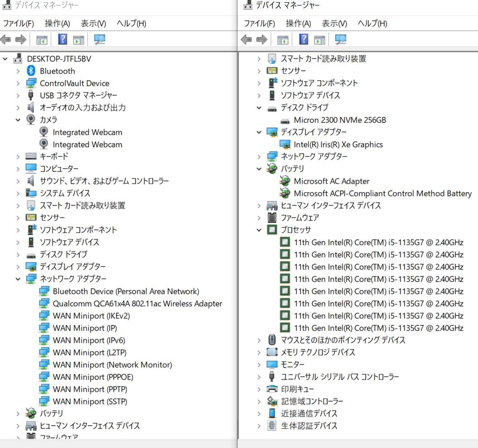
Task: Select WAN Miniport (PPPOE)
Action: (93, 377)
